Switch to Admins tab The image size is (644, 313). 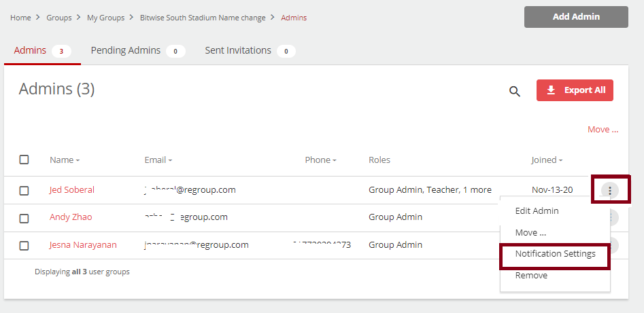click(42, 51)
